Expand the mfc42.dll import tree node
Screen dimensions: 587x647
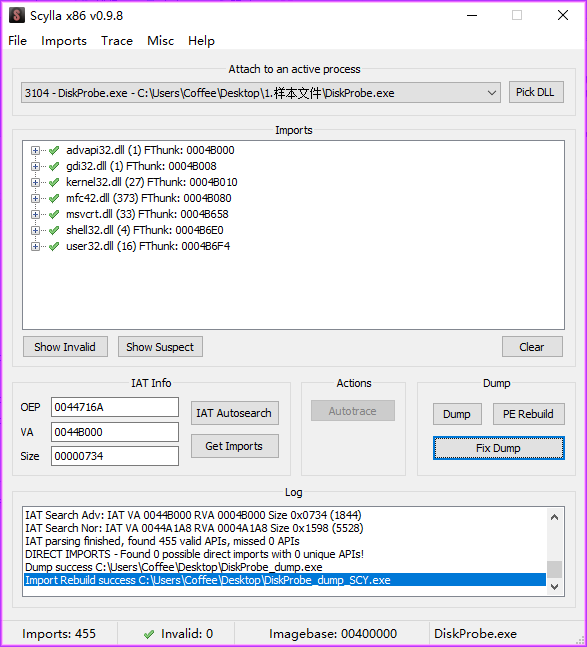35,198
